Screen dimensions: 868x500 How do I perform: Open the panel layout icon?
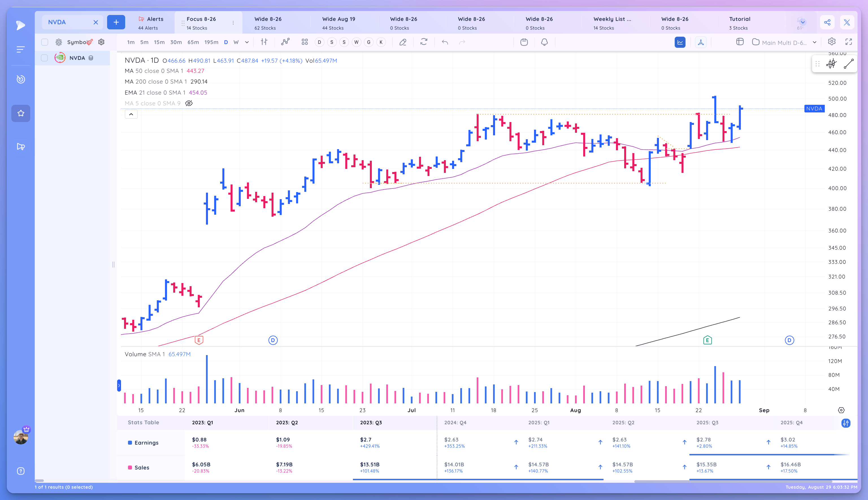[x=740, y=42]
